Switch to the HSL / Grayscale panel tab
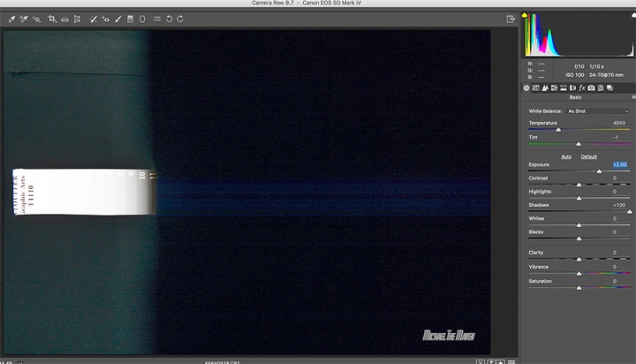 pyautogui.click(x=554, y=87)
